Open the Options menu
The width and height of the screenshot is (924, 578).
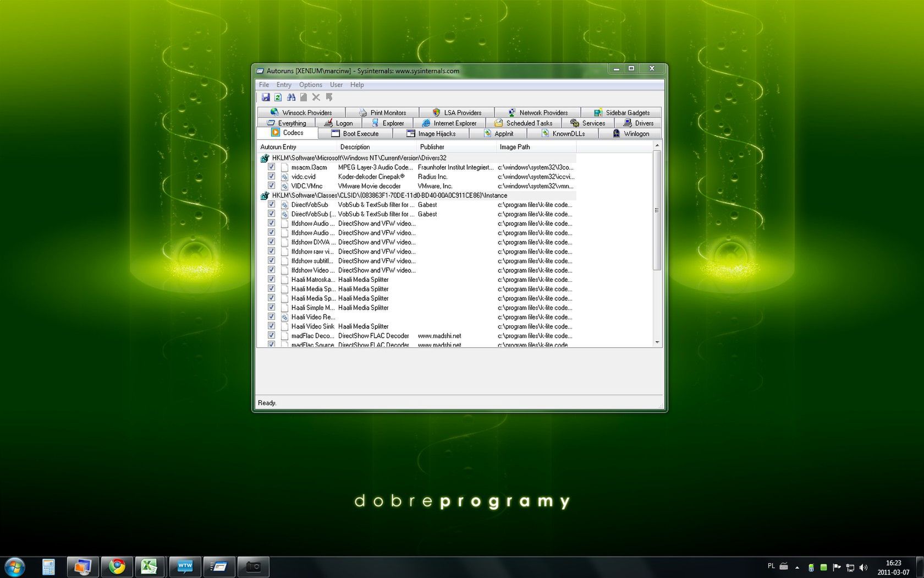pos(311,85)
